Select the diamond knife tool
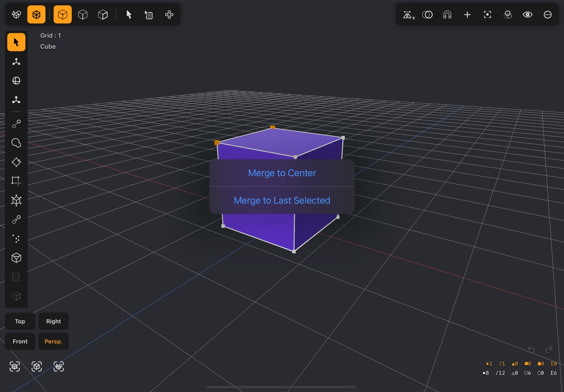Viewport: 564px width, 392px height. (16, 162)
